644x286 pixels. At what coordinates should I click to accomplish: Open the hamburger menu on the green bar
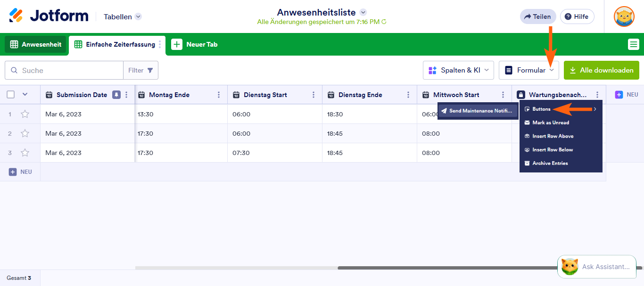point(634,44)
